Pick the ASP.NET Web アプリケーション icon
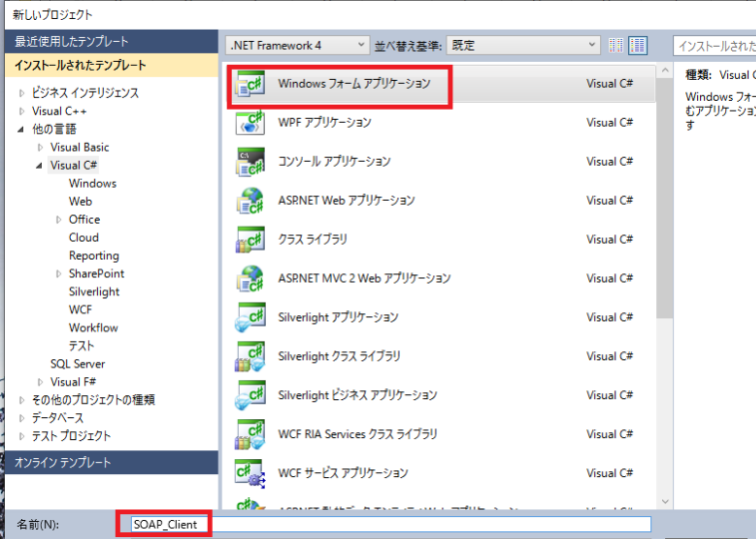756x539 pixels. click(249, 201)
